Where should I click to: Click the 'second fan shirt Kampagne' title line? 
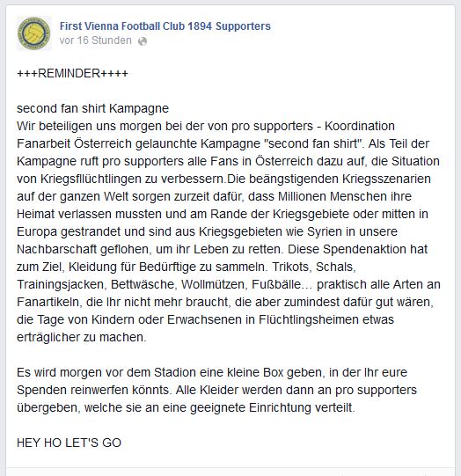(93, 109)
